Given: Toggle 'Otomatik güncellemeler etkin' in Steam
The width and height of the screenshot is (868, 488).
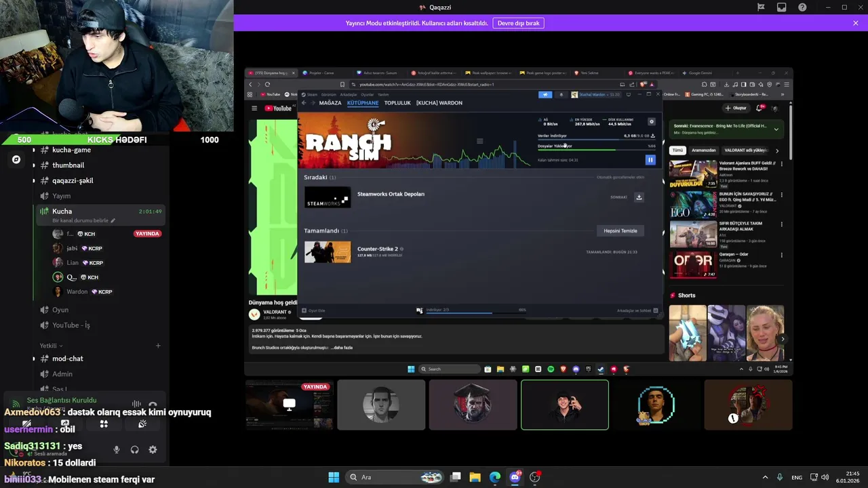Looking at the screenshot, I should coord(620,177).
